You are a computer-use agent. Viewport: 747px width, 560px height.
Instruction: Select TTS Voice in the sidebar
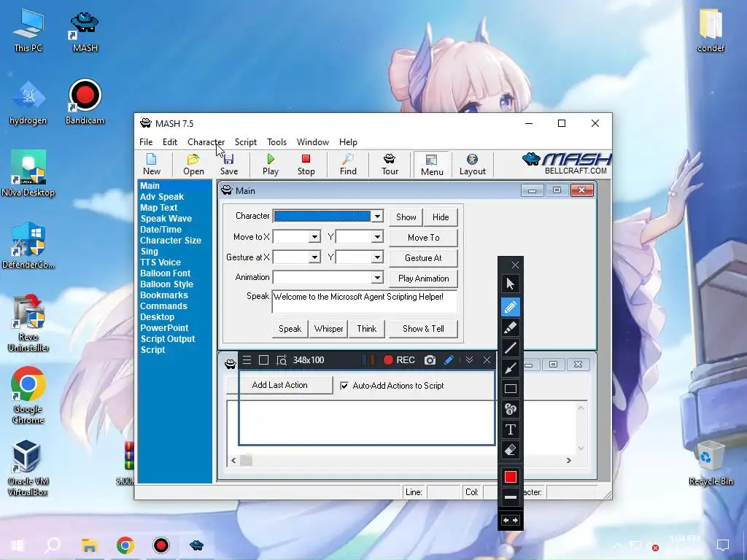(160, 262)
